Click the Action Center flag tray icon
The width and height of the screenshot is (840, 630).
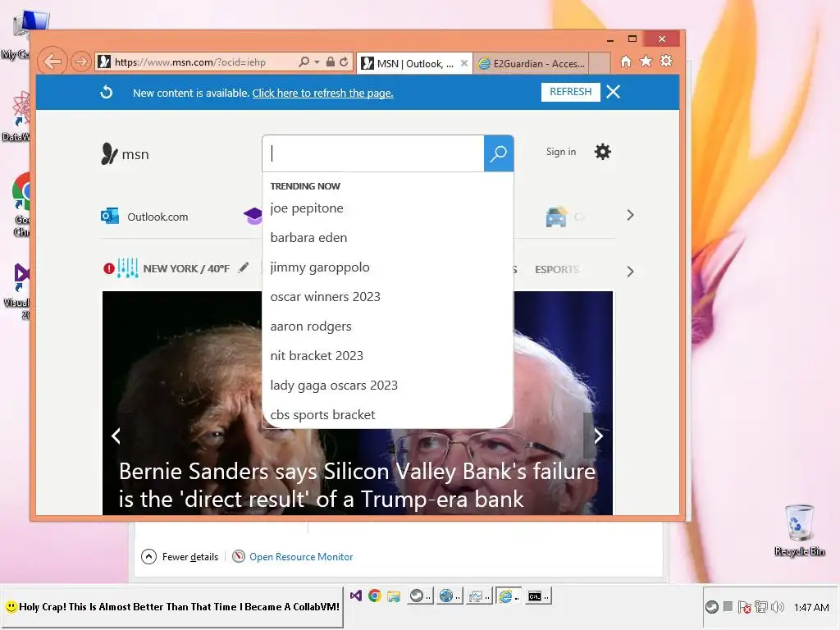pos(745,607)
